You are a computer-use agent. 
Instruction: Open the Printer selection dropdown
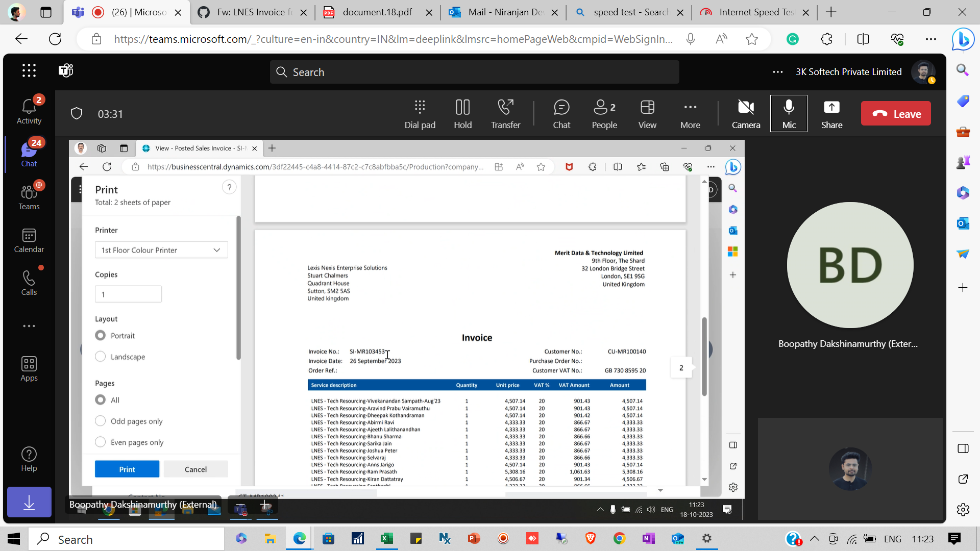tap(161, 249)
